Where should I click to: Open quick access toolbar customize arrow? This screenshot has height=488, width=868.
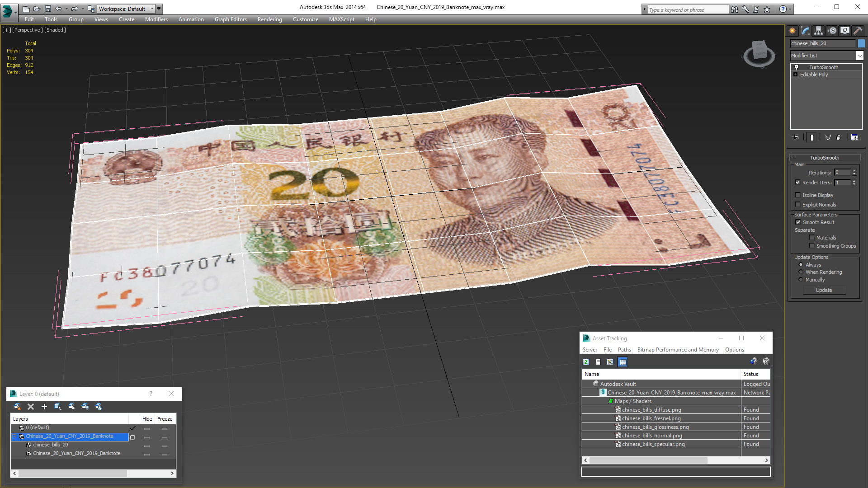click(159, 9)
